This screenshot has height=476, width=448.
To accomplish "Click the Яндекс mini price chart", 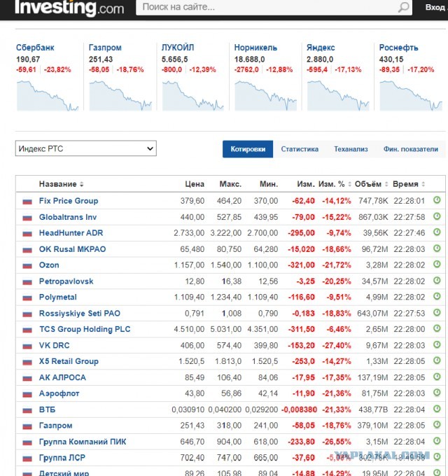I will click(x=338, y=95).
